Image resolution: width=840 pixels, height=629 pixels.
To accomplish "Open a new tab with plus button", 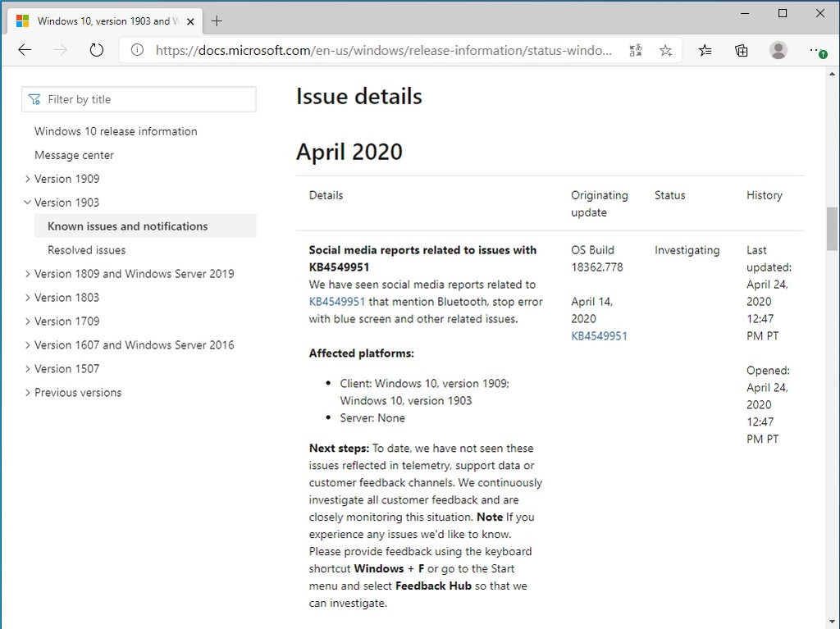I will 217,21.
